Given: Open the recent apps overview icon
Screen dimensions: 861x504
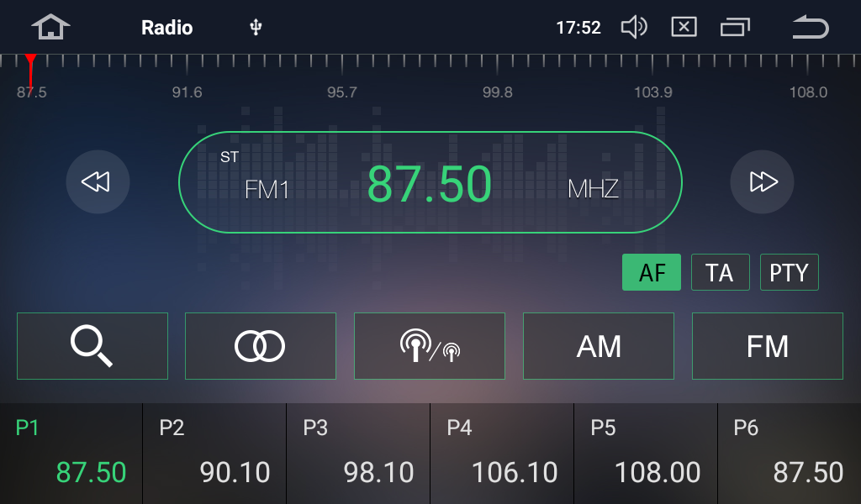Looking at the screenshot, I should coord(735,28).
